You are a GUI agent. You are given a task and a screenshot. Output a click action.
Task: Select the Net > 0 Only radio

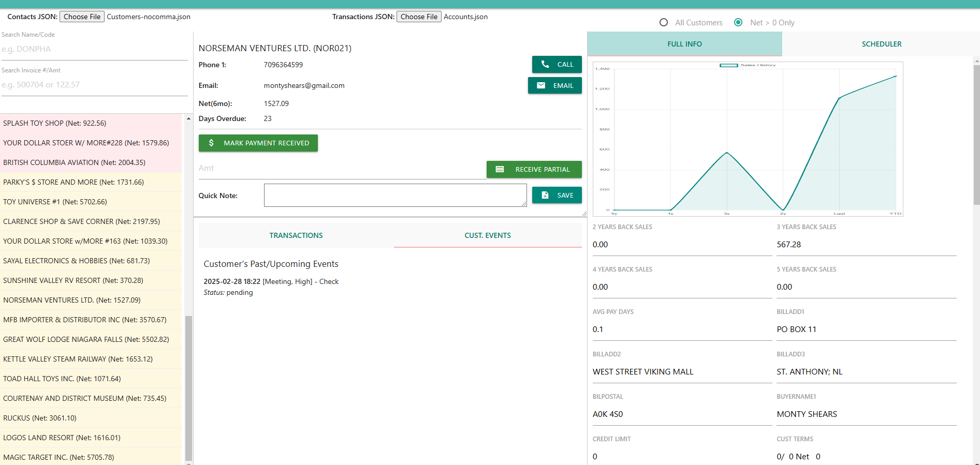click(739, 23)
